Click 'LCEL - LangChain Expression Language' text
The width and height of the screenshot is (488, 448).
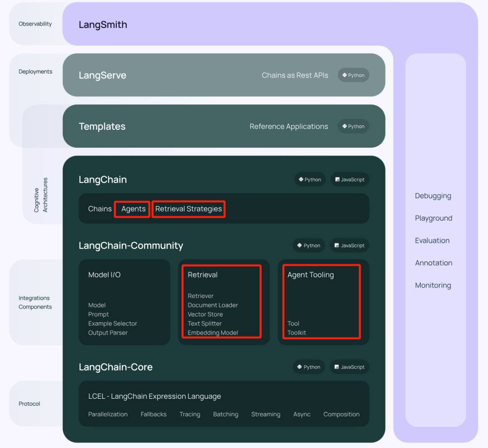155,396
